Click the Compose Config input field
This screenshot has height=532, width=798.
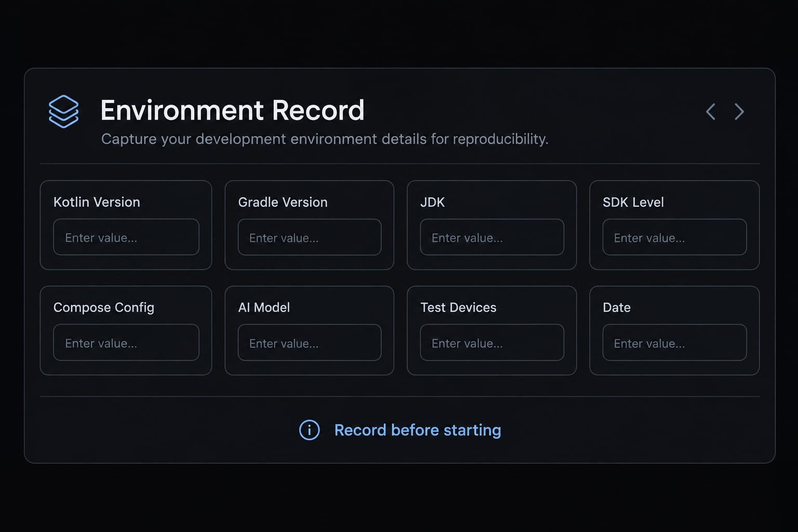click(x=126, y=342)
